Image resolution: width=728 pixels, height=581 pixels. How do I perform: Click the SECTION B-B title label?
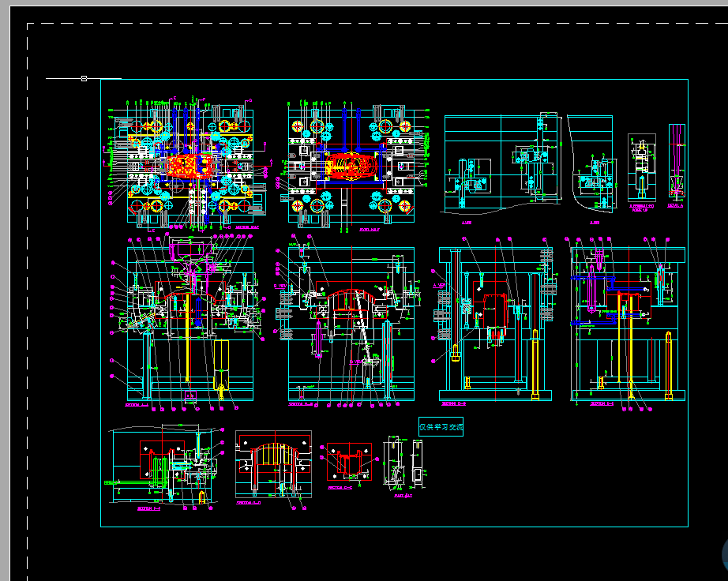coord(300,404)
